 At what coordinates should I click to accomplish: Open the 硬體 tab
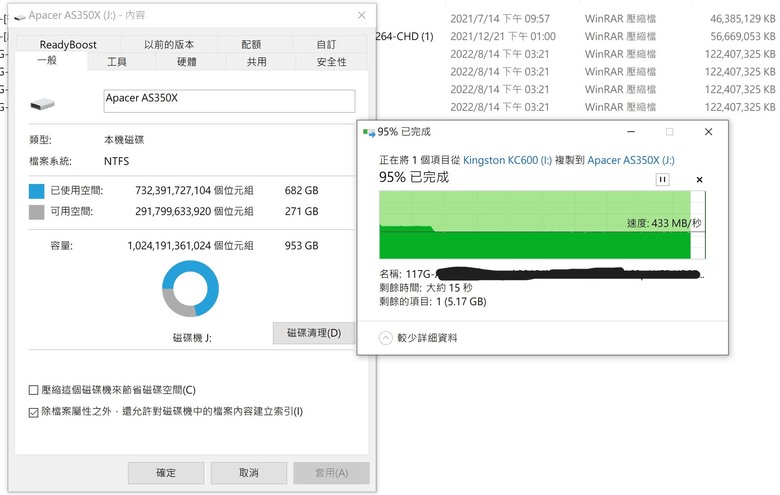coord(187,62)
